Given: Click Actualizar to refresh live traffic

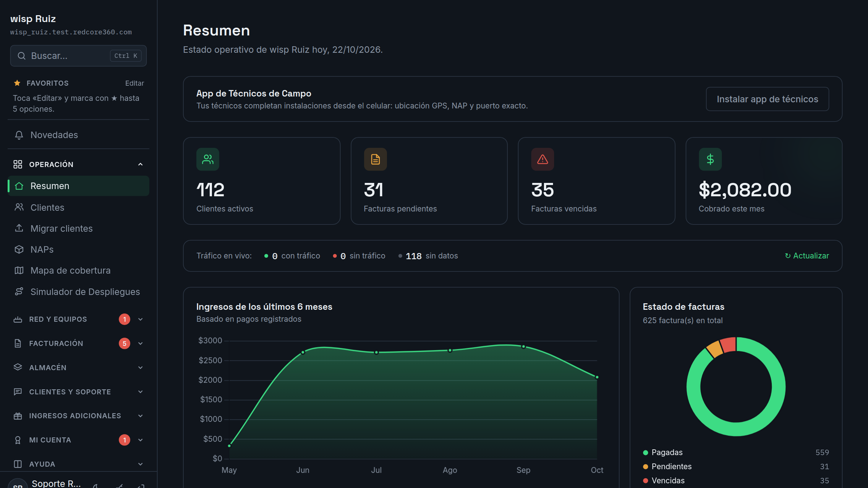Looking at the screenshot, I should pos(807,256).
